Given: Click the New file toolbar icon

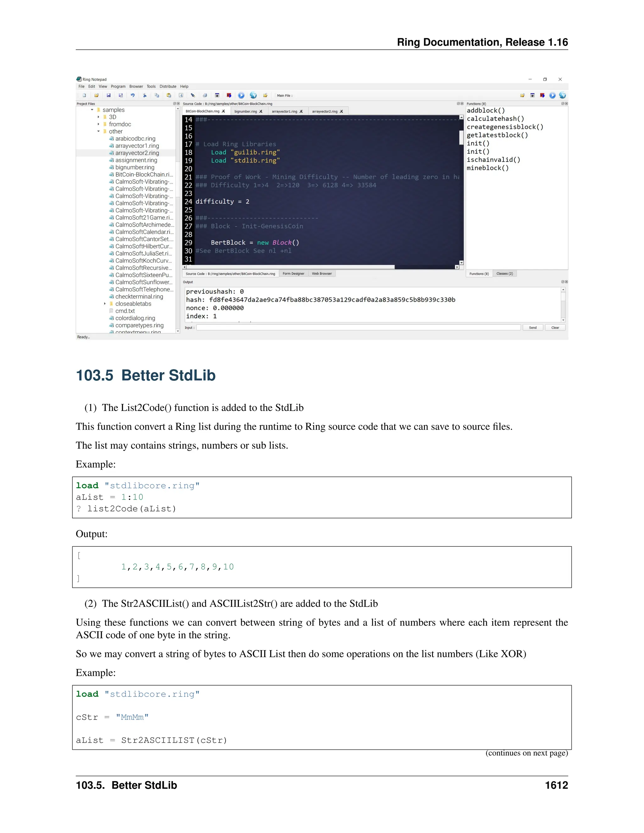Looking at the screenshot, I should coord(84,95).
